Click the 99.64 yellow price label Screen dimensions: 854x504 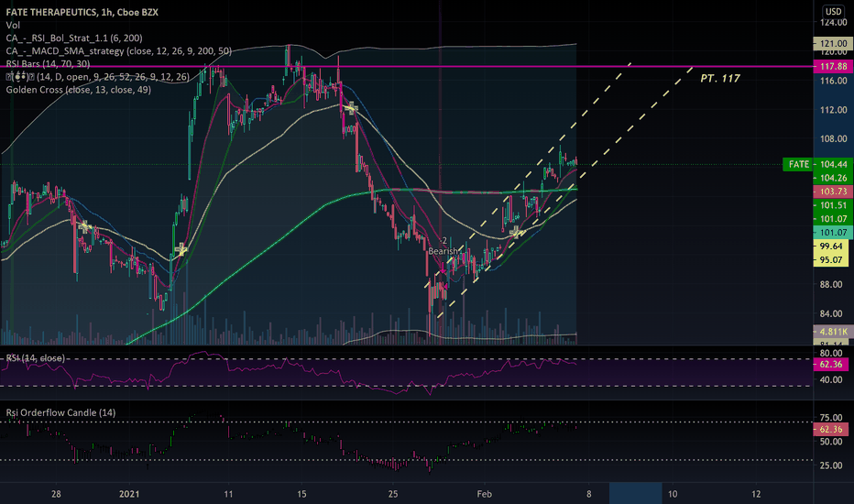pyautogui.click(x=831, y=247)
